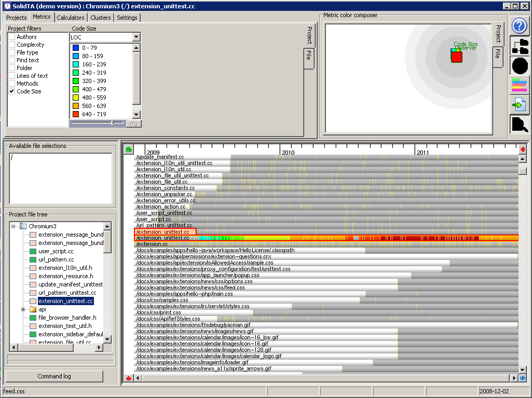This screenshot has width=532, height=398.
Task: Open the Clusters tab
Action: tap(101, 18)
